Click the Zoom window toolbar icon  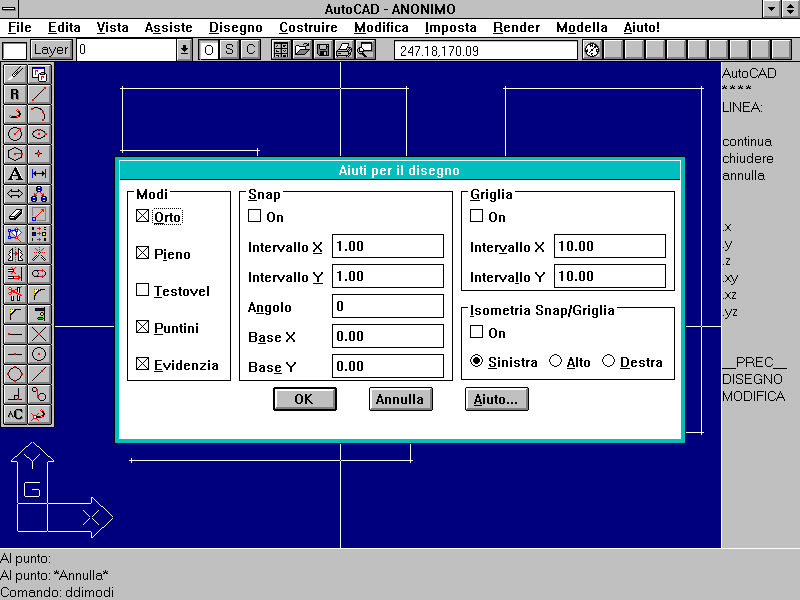point(365,50)
